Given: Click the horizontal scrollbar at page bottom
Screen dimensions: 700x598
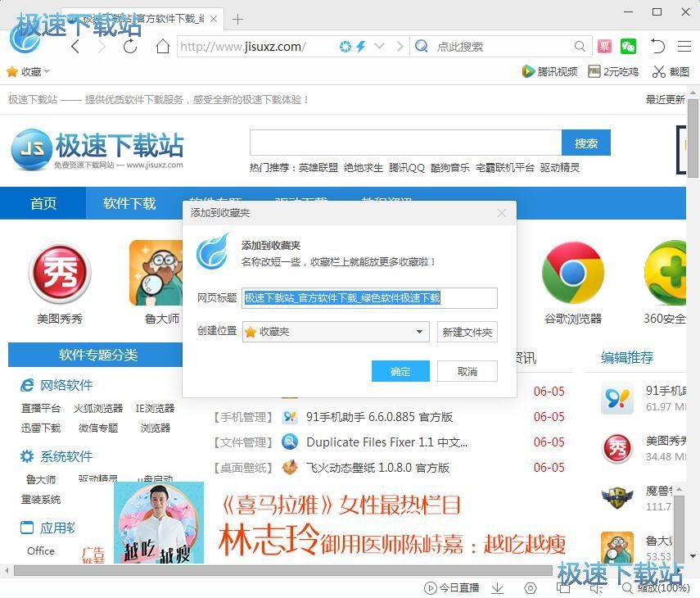Looking at the screenshot, I should click(282, 570).
